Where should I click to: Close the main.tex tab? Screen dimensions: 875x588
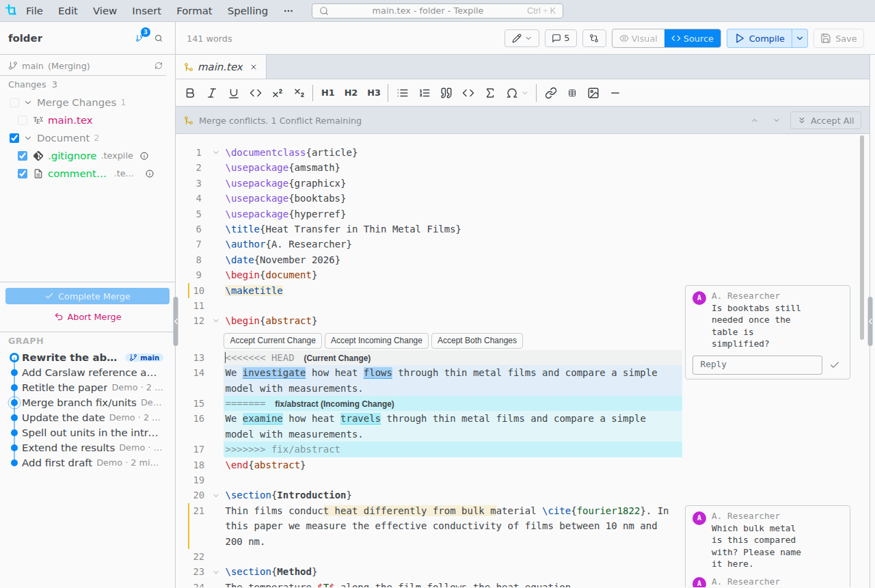click(x=254, y=67)
